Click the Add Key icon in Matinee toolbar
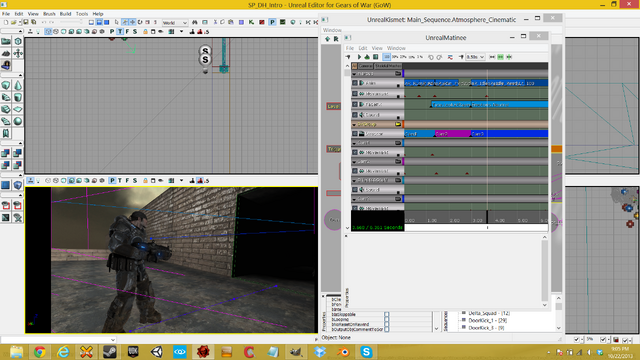This screenshot has width=640, height=360. [x=348, y=57]
